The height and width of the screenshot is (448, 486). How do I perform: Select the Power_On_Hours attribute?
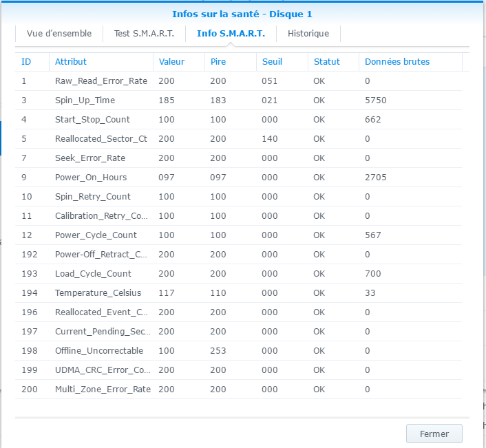pyautogui.click(x=91, y=178)
